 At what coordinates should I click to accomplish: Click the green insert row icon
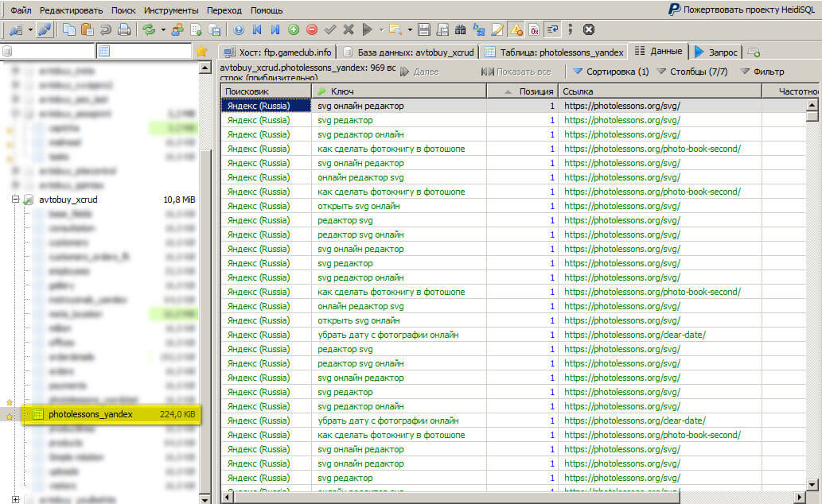click(294, 30)
